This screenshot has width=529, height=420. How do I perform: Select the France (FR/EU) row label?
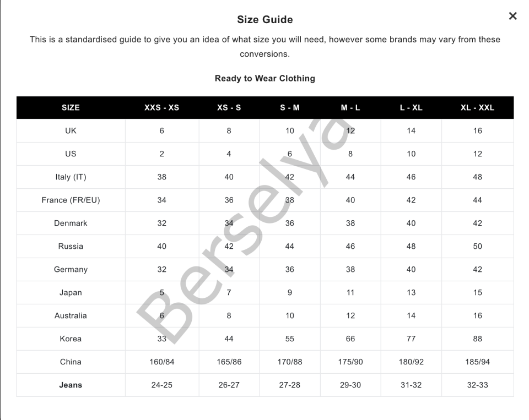pyautogui.click(x=71, y=200)
